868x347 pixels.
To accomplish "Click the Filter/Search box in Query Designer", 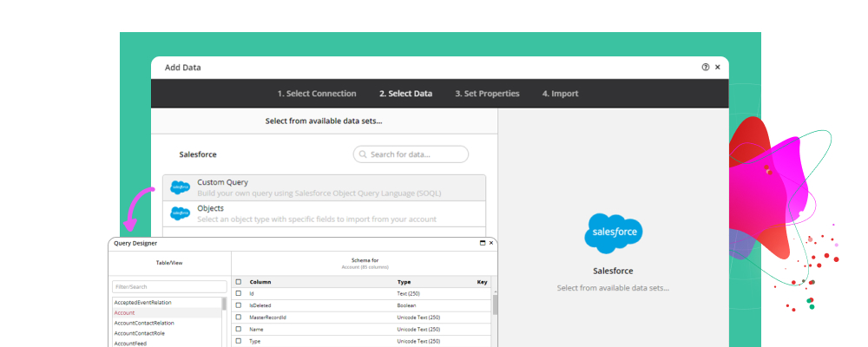I will 169,286.
